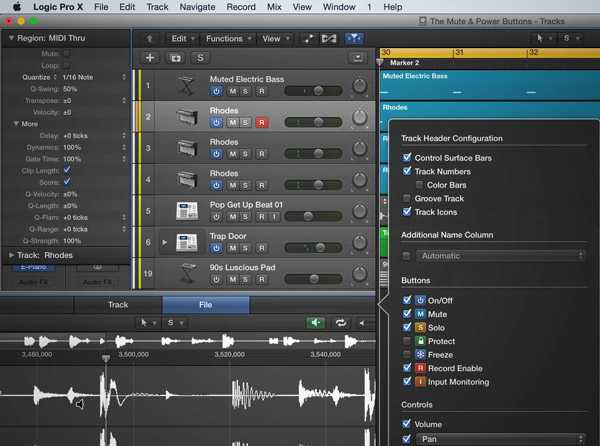Check the Protect button checkbox
The height and width of the screenshot is (446, 600).
pyautogui.click(x=407, y=341)
